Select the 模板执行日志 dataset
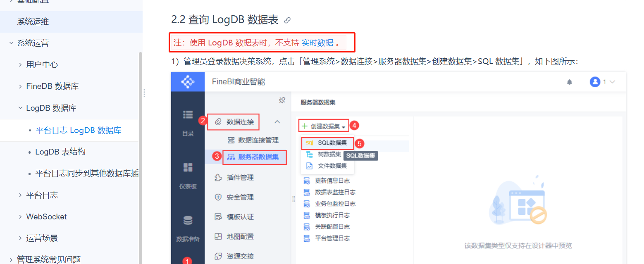This screenshot has height=264, width=644. click(327, 215)
